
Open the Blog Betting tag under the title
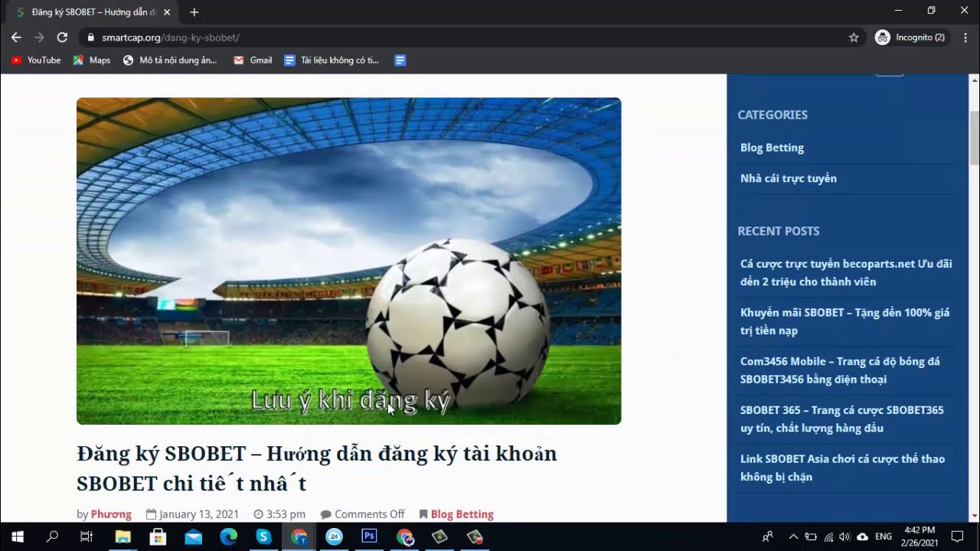tap(462, 514)
